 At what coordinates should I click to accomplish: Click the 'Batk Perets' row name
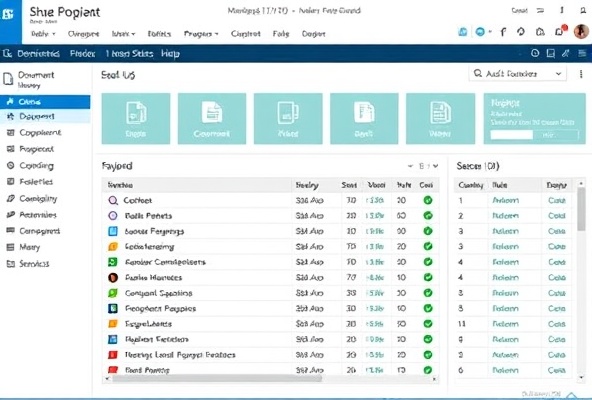pyautogui.click(x=148, y=216)
